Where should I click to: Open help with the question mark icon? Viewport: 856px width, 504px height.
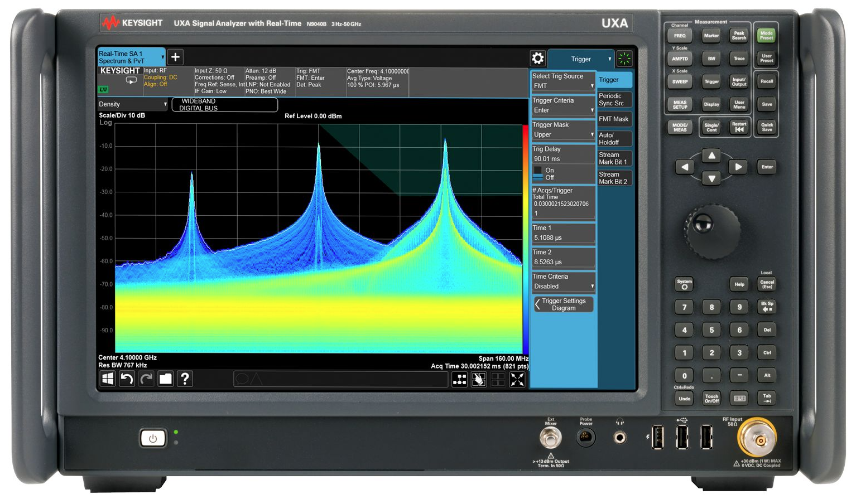(x=185, y=379)
